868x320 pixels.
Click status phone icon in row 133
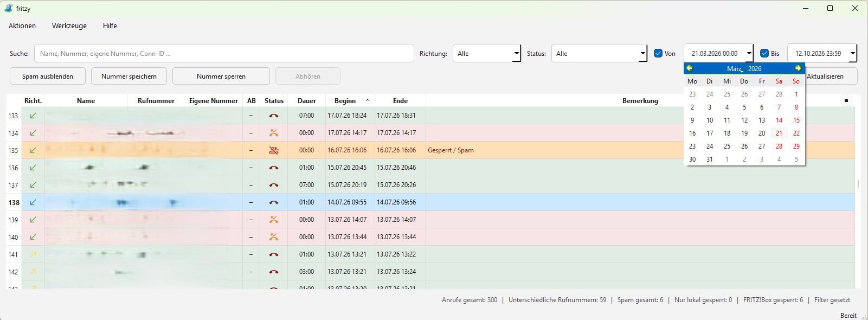[x=274, y=116]
